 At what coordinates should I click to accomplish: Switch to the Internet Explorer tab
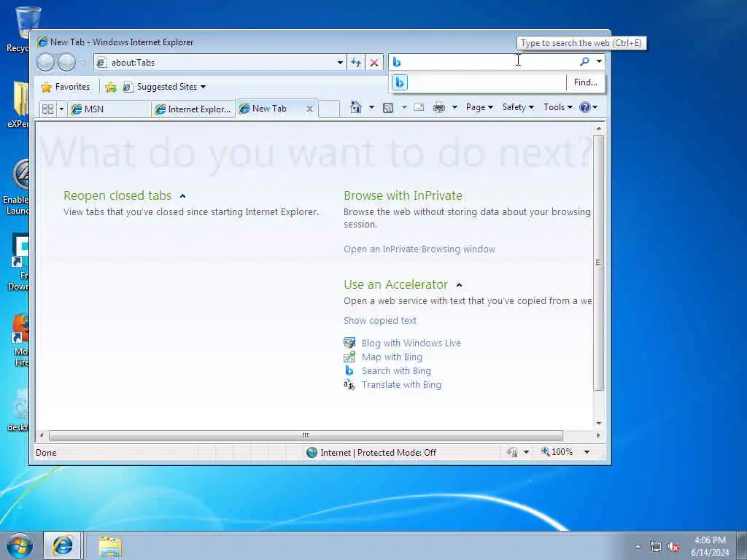coord(193,109)
